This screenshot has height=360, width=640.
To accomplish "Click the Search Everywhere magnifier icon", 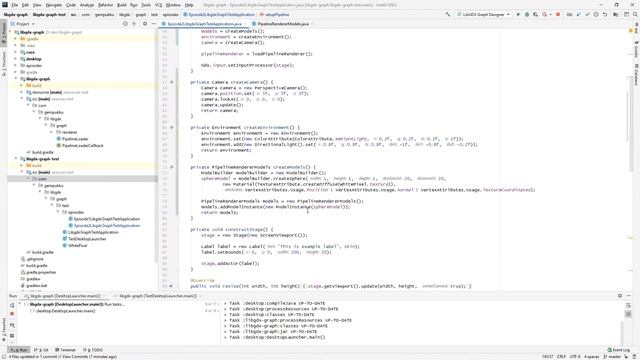I will [x=635, y=14].
